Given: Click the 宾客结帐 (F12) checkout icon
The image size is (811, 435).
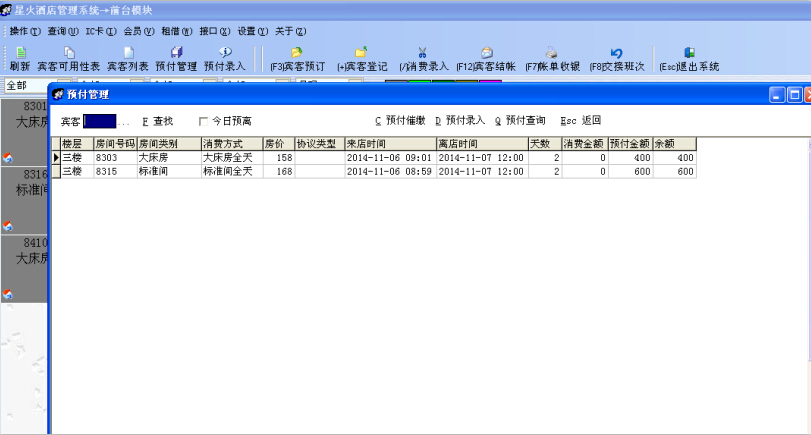Looking at the screenshot, I should click(x=486, y=58).
